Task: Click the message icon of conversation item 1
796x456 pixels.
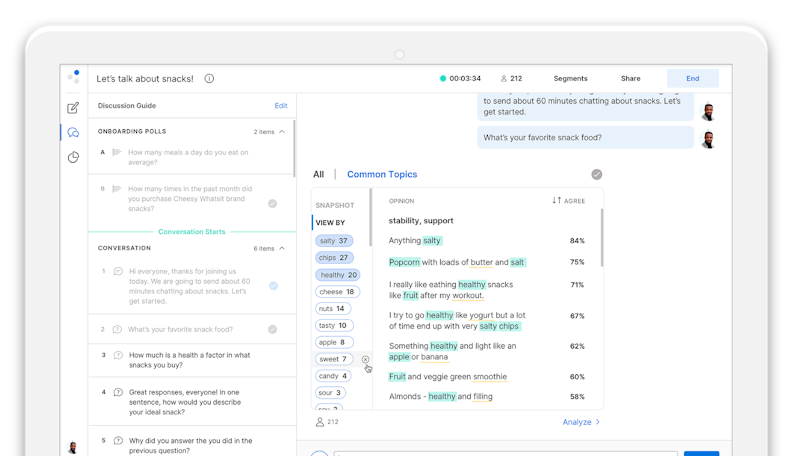Action: coord(118,271)
